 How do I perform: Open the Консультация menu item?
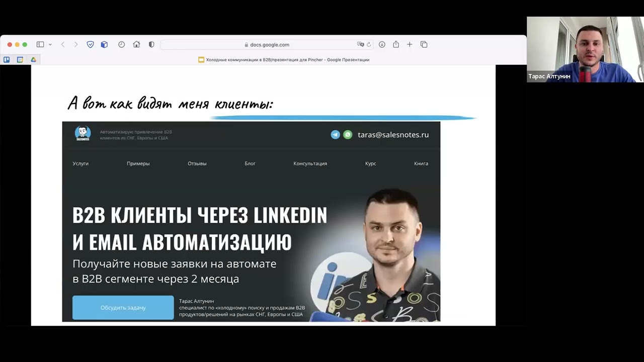[310, 163]
